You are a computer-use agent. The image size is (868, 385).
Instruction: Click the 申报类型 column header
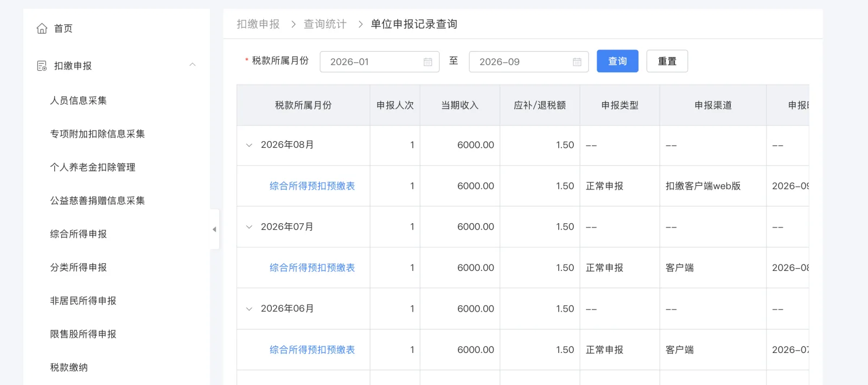tap(620, 105)
